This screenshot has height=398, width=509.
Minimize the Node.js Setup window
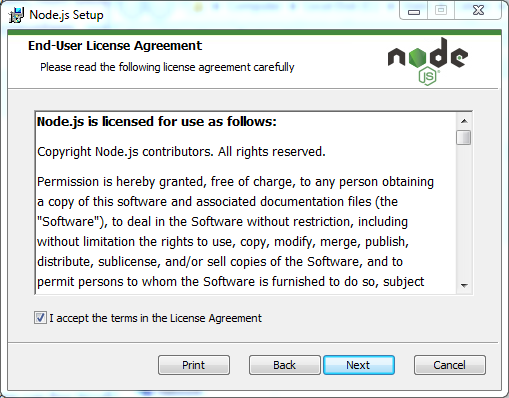click(x=414, y=11)
